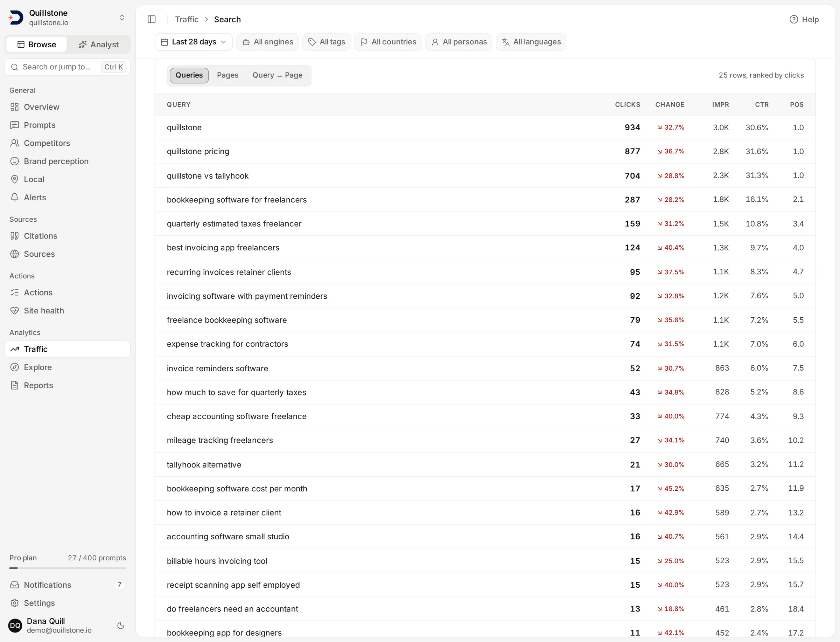
Task: Expand the Quillstone workspace switcher
Action: point(68,18)
